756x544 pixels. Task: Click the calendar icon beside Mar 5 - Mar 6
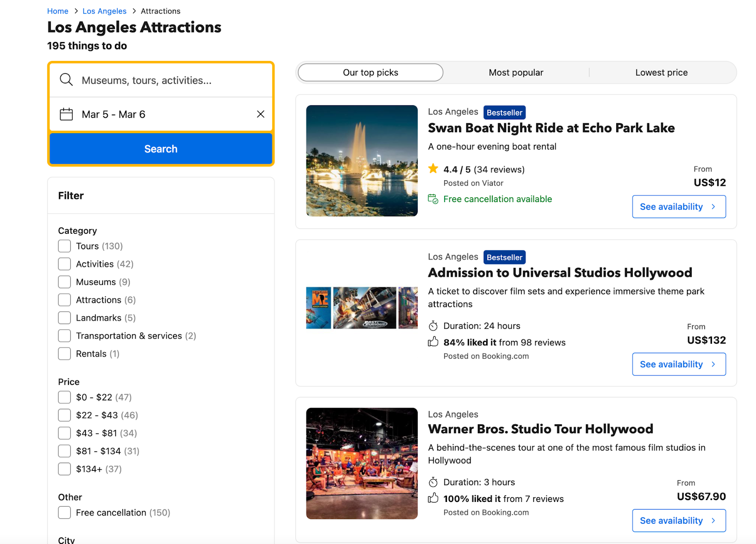pos(66,114)
